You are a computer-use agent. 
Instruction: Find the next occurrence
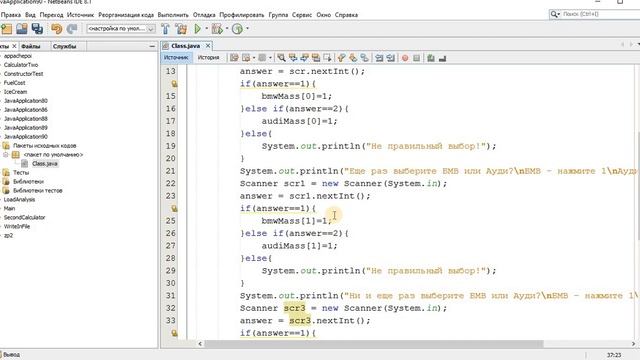304,58
